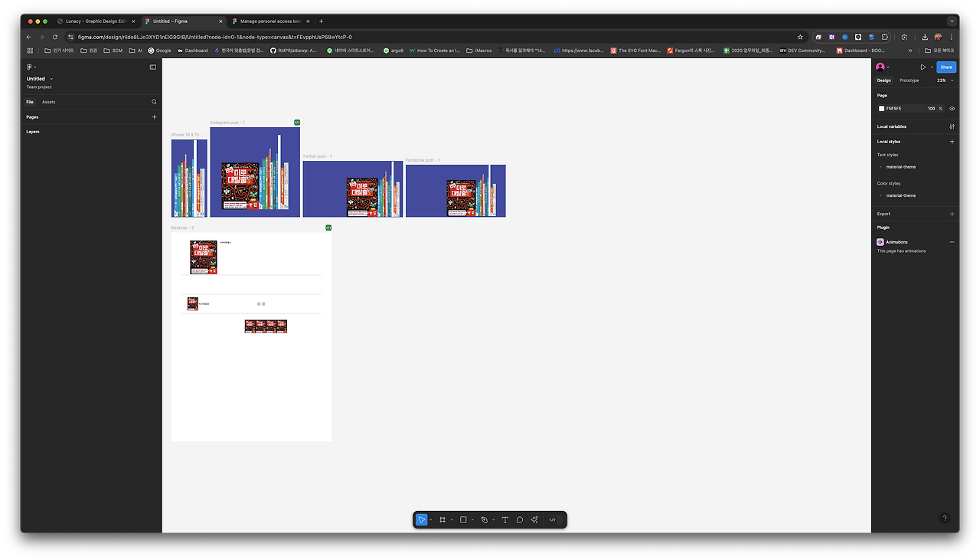Go back in browser history
The width and height of the screenshot is (980, 560).
(x=29, y=37)
